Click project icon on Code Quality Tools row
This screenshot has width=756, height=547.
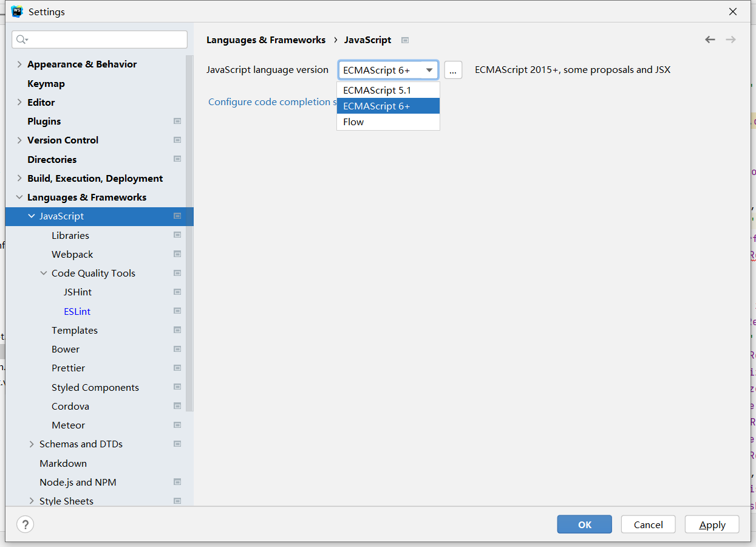(177, 273)
